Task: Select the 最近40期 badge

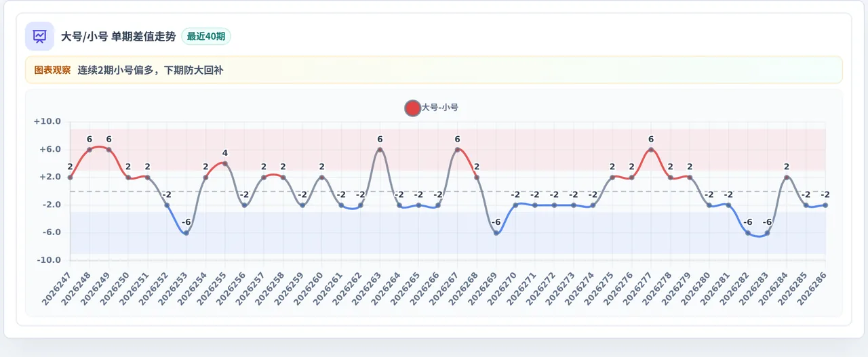Action: point(206,37)
